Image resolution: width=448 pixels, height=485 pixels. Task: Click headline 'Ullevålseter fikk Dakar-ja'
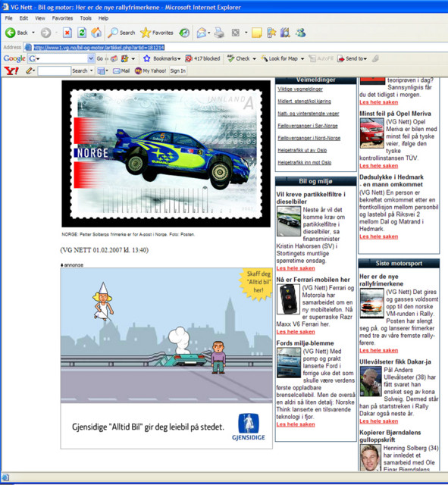click(x=395, y=362)
